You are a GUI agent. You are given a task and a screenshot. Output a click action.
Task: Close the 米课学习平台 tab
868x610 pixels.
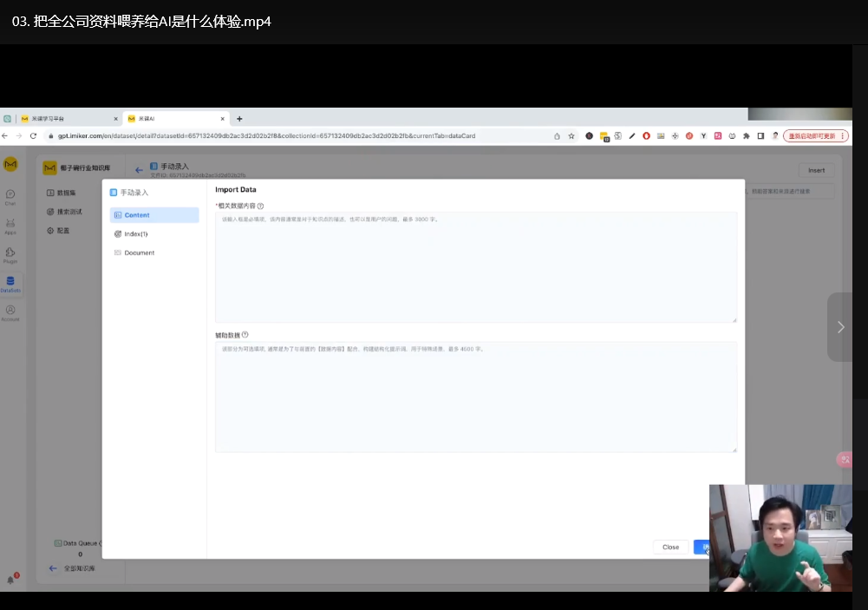coord(115,119)
